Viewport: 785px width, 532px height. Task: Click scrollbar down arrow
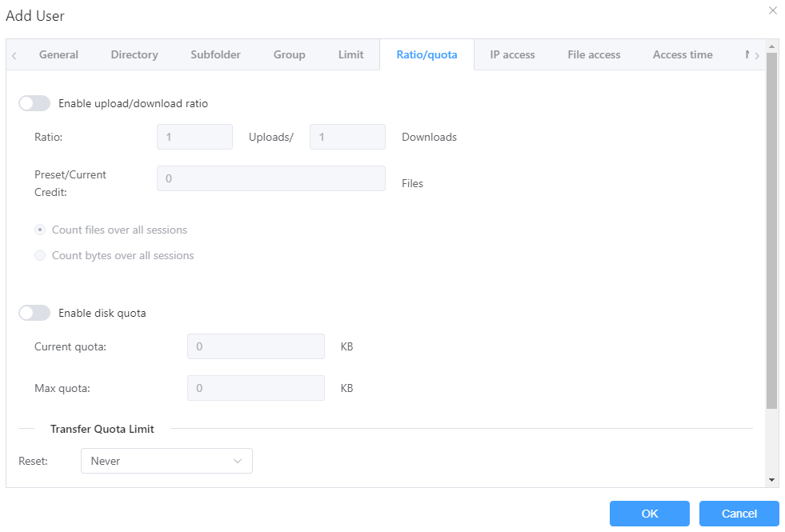point(771,480)
